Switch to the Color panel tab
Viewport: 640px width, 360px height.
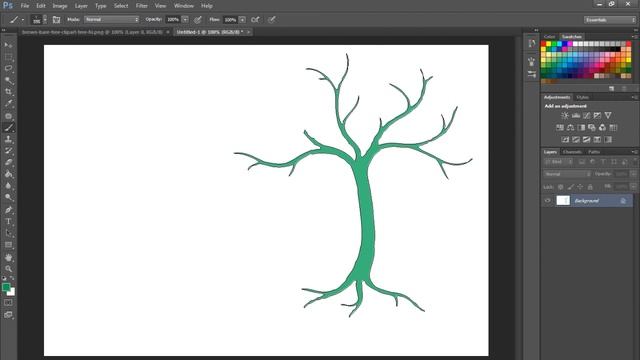(x=550, y=37)
